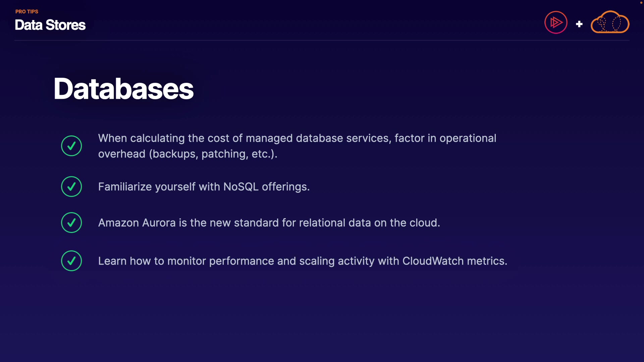Click the line starting with When calculating the cost
Viewport: 644px width, 362px height.
297,138
